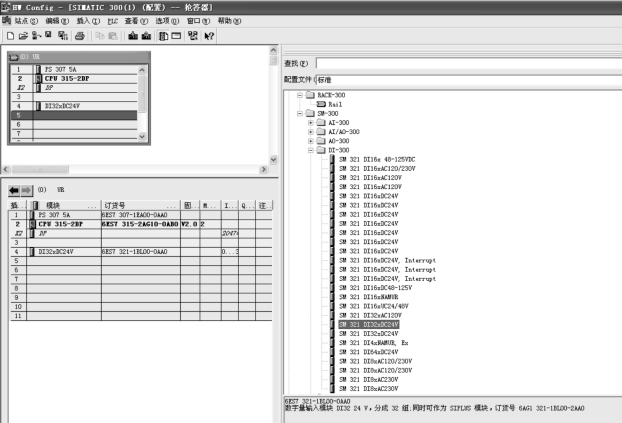Click the Download to module icon
This screenshot has height=423, width=622.
pos(133,36)
